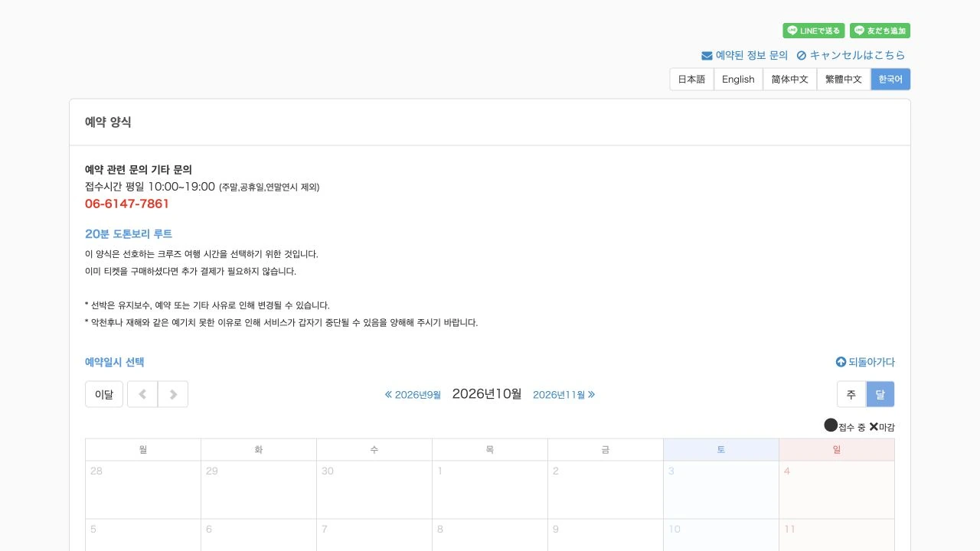Jump to 2026년9월 calendar
The image size is (980, 551).
[x=413, y=395]
